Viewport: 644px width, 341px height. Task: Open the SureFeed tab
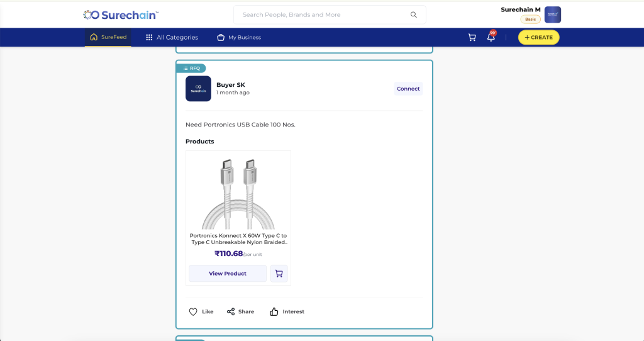coord(108,37)
